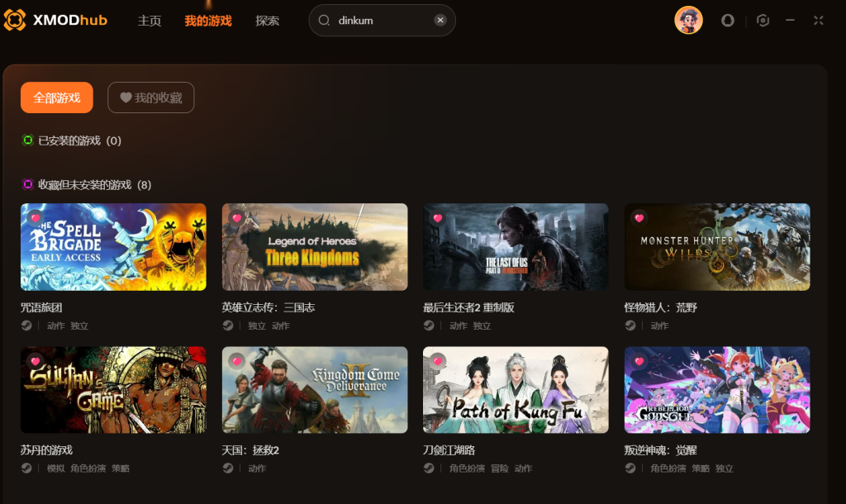Viewport: 846px width, 504px height.
Task: Open Kingdom Come Deliverance II thumbnail
Action: tap(315, 390)
